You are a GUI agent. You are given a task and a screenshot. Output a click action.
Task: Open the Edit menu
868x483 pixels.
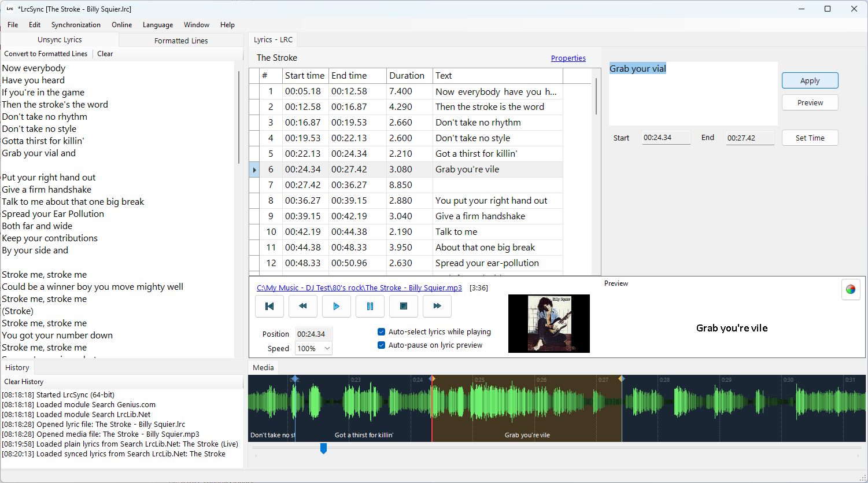tap(35, 25)
